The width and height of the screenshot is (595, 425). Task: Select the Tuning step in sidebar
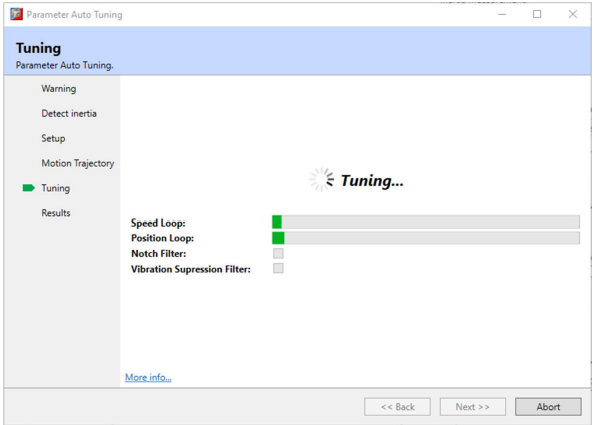[55, 188]
